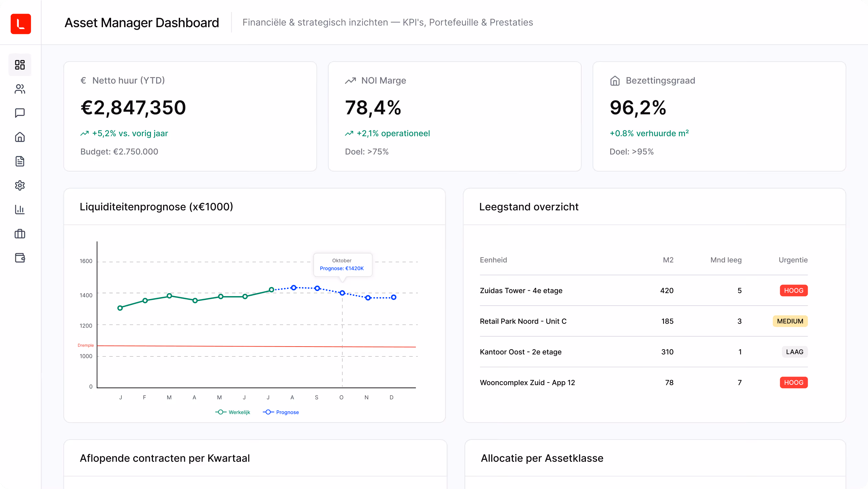The width and height of the screenshot is (868, 489).
Task: Toggle the Prognose legend series
Action: click(281, 412)
